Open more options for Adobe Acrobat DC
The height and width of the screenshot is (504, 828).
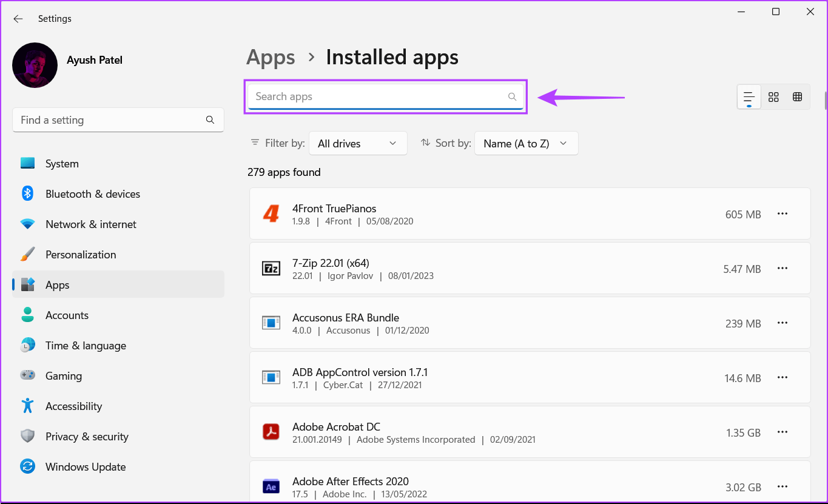coord(783,432)
